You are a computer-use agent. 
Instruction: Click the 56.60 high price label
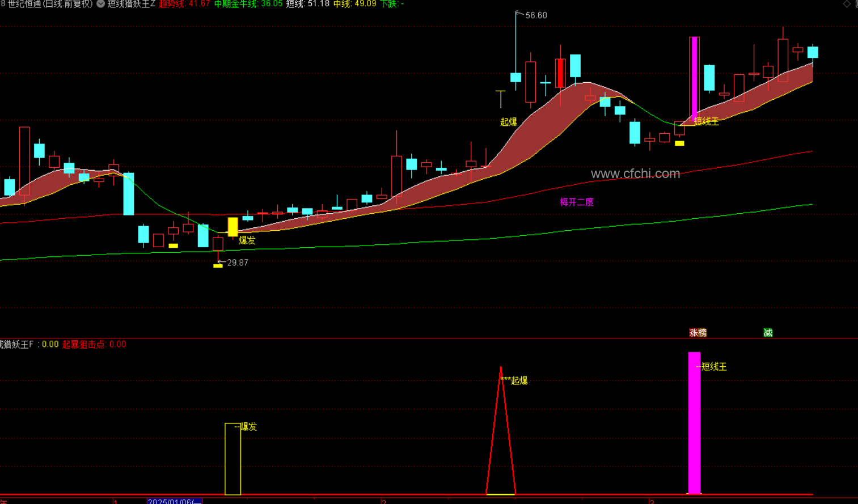(x=536, y=15)
